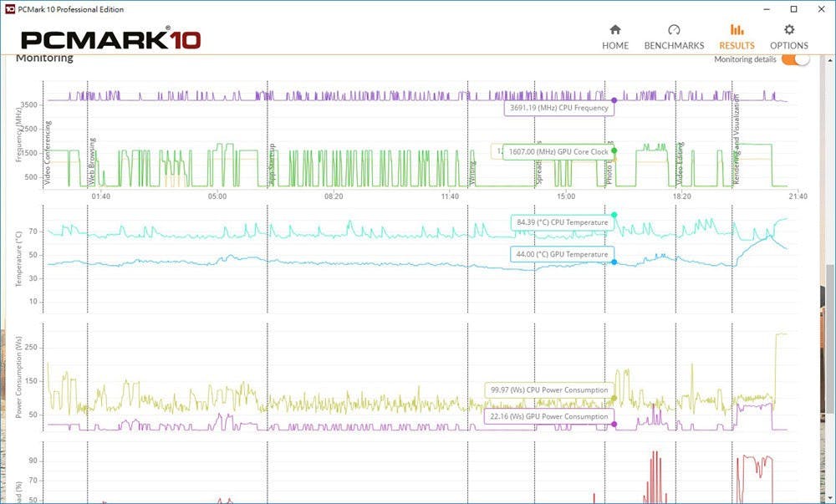Click the Power Consumption (Ws) axis title
The image size is (836, 504).
tap(18, 377)
